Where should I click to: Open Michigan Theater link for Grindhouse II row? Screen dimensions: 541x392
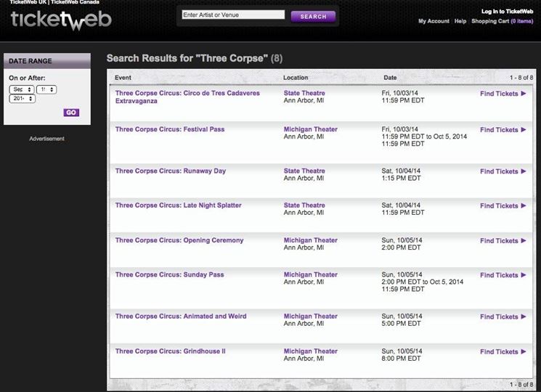click(x=311, y=351)
